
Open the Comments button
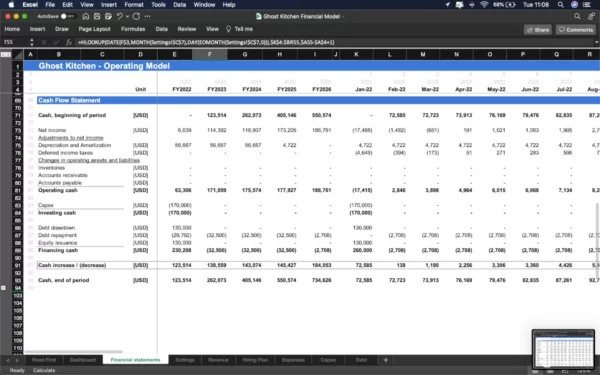(x=576, y=29)
